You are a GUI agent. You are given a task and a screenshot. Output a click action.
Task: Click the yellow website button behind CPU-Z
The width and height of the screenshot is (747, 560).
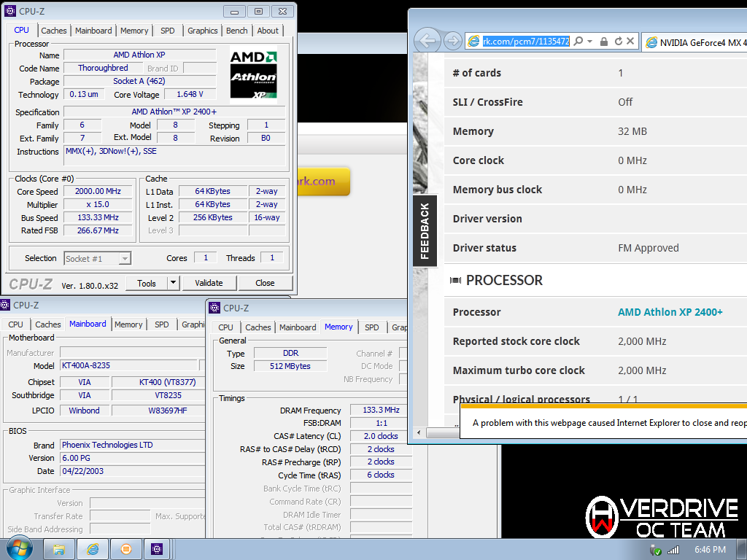coord(323,182)
